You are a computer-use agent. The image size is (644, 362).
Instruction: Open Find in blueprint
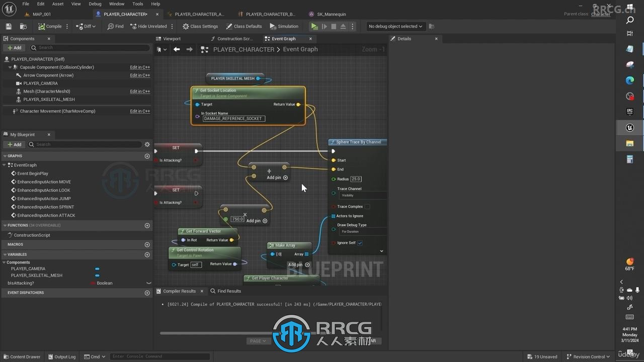tap(115, 26)
